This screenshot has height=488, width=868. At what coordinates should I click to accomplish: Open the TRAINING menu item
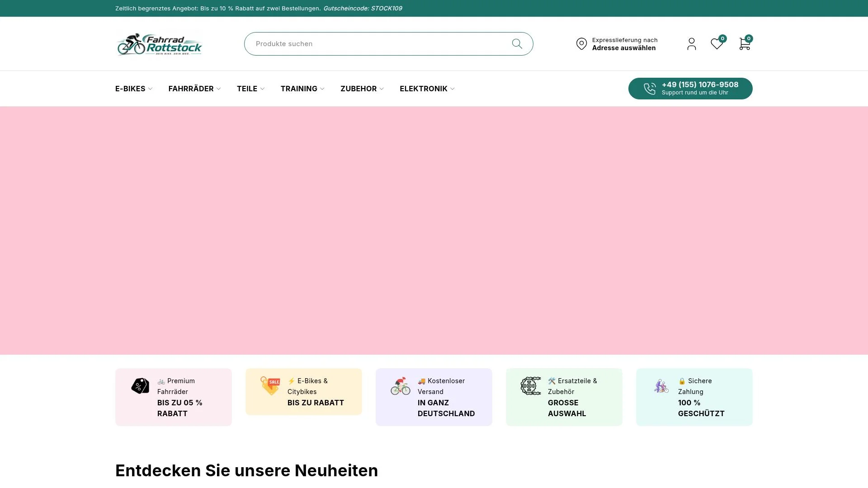coord(299,89)
